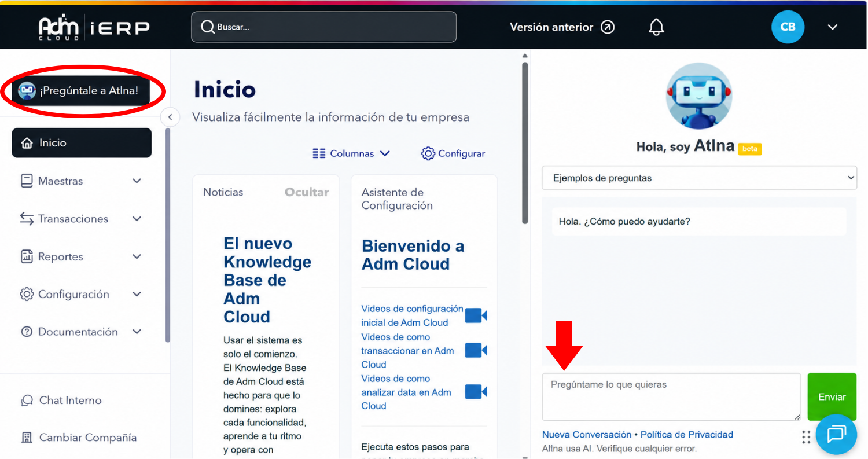Expand the user account chevron
868x459 pixels.
pos(833,27)
